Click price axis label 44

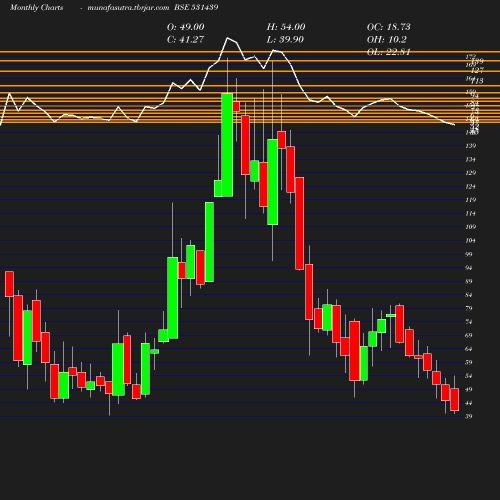pyautogui.click(x=469, y=403)
